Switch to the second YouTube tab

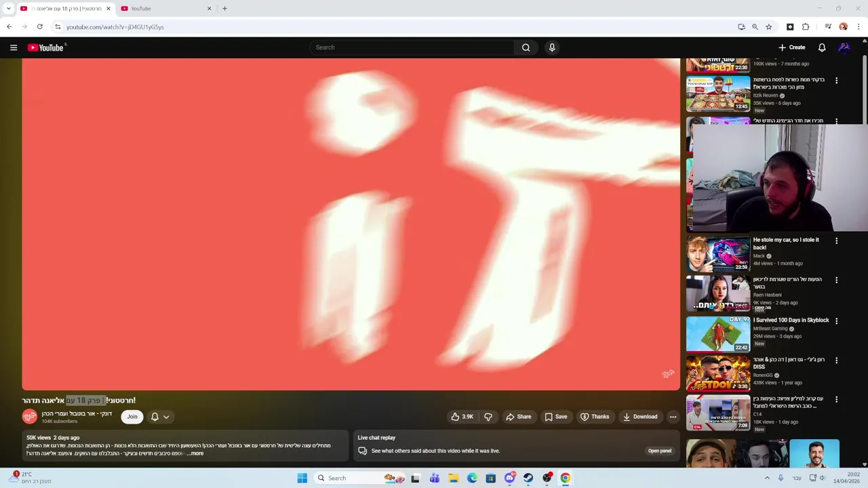pyautogui.click(x=166, y=9)
